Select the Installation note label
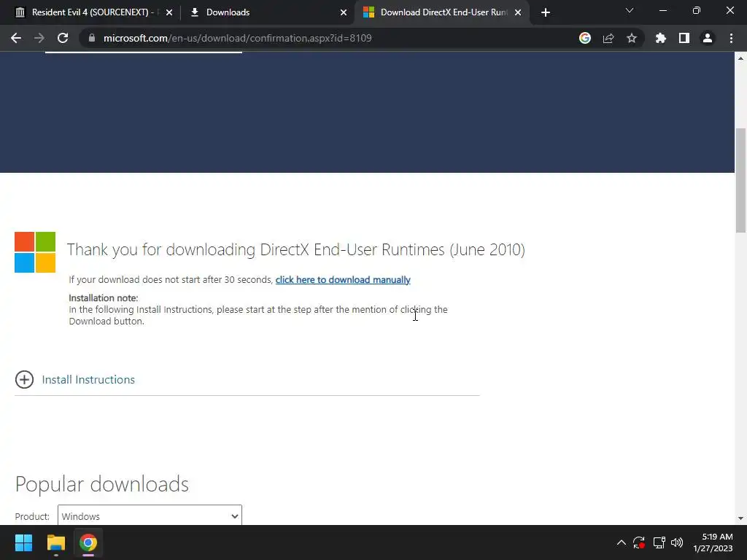 [x=104, y=298]
